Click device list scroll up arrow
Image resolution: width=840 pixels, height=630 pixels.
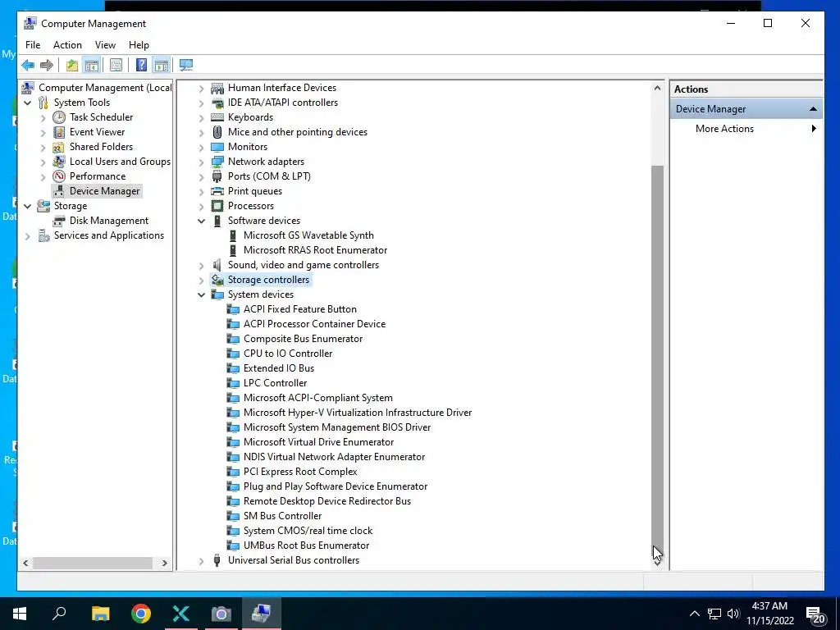click(657, 88)
